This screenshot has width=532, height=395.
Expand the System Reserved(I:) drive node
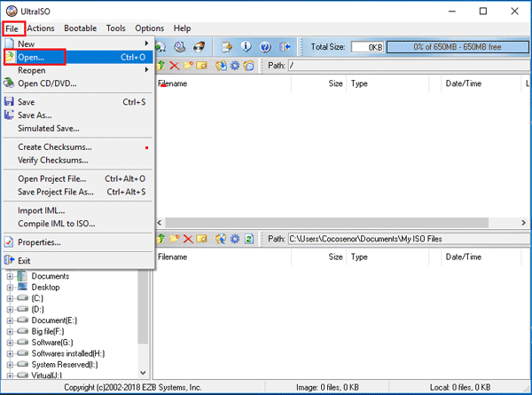10,365
